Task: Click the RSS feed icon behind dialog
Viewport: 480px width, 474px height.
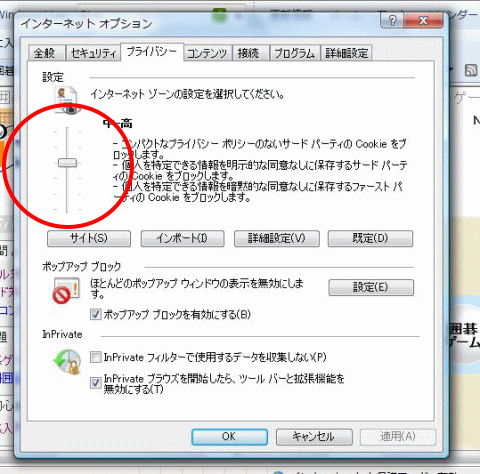Action: point(471,71)
